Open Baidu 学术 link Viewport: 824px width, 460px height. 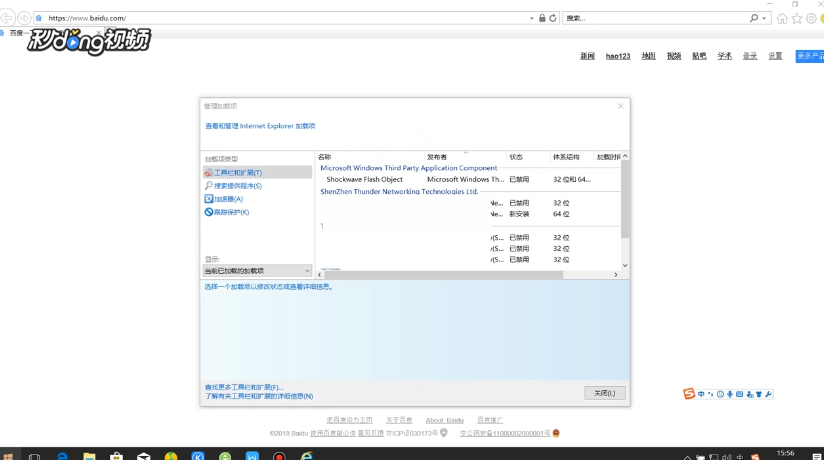[x=725, y=56]
